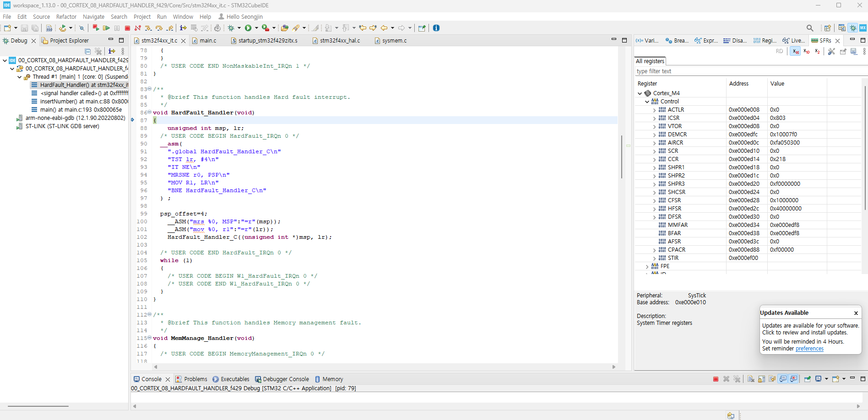Click the Information Center icon
Screen dimensions: 868x420
(436, 28)
